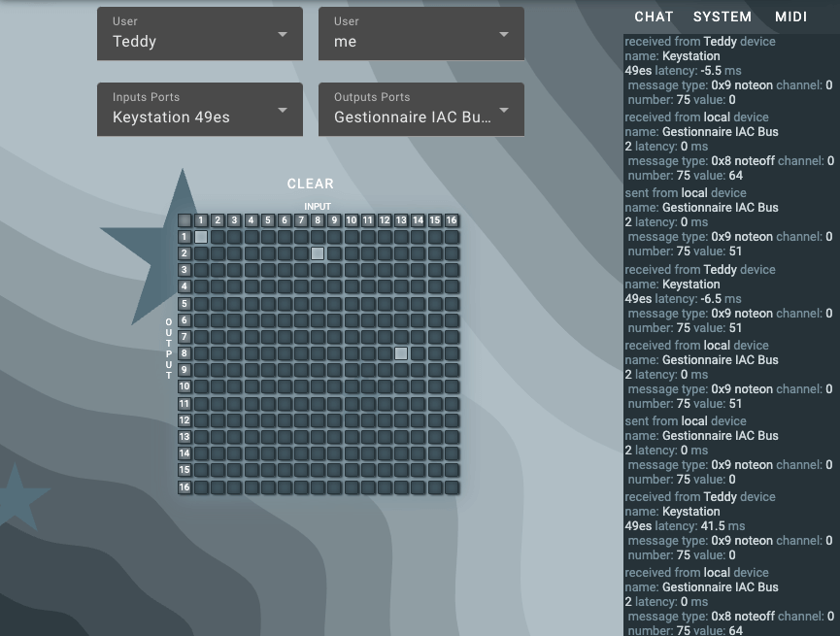Click the 'latency: 41.5 ms' log entry
Screen dimensions: 840x636
699,526
